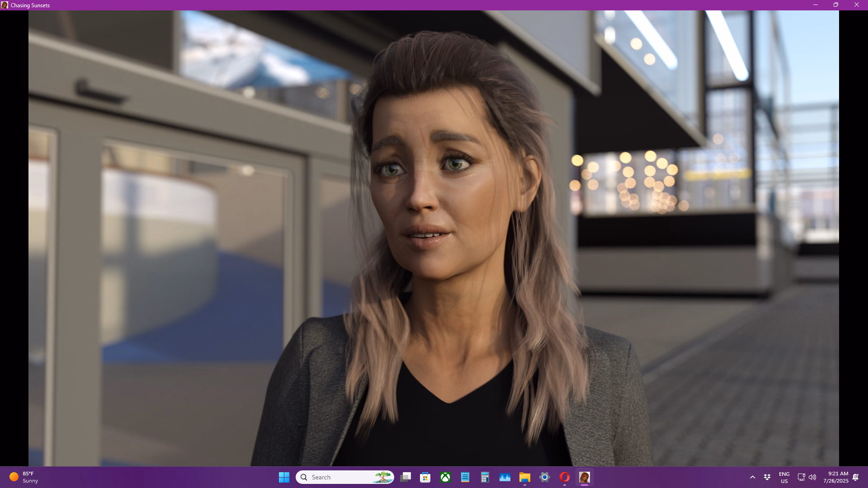Viewport: 868px width, 488px height.
Task: Open network settings tray icon
Action: [x=801, y=477]
